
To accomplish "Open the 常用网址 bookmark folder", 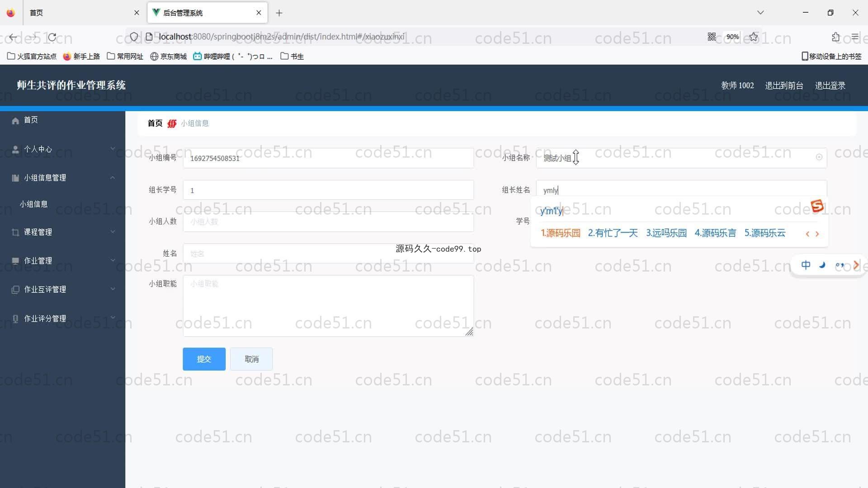I will (125, 56).
